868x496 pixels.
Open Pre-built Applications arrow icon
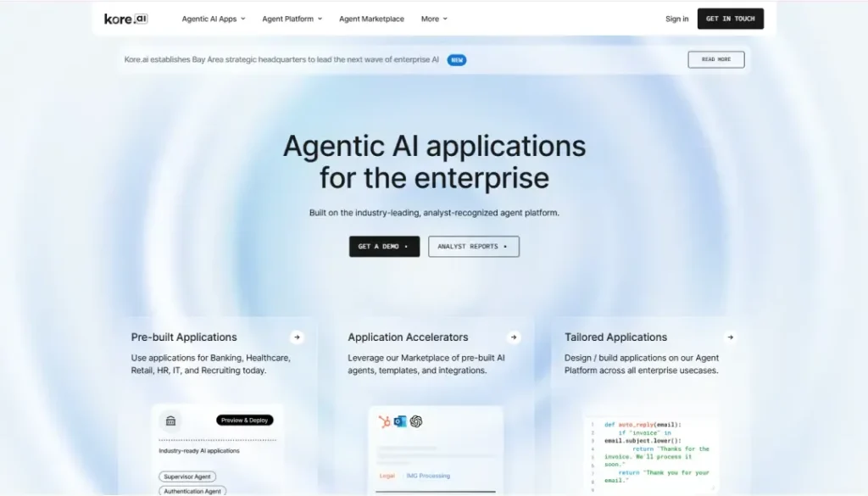pyautogui.click(x=297, y=337)
